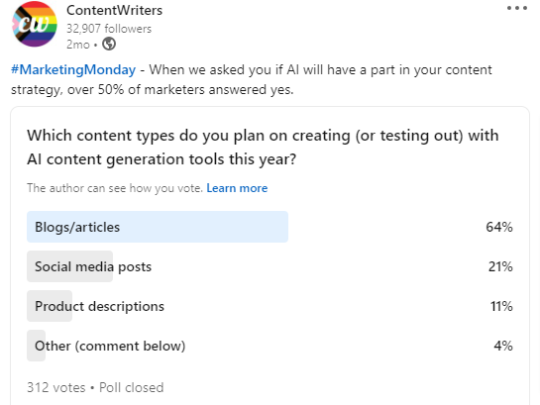
Task: Click the 2mo post timestamp
Action: (78, 44)
